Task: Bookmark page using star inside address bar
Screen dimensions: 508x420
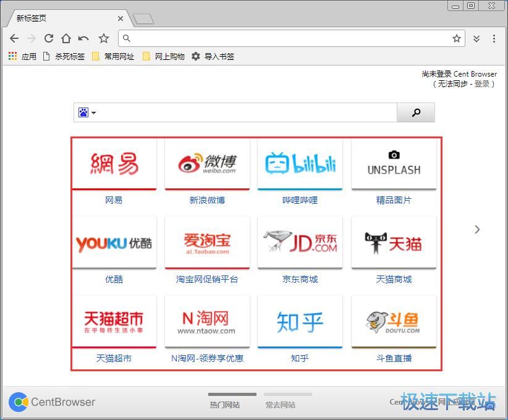Action: click(x=457, y=38)
